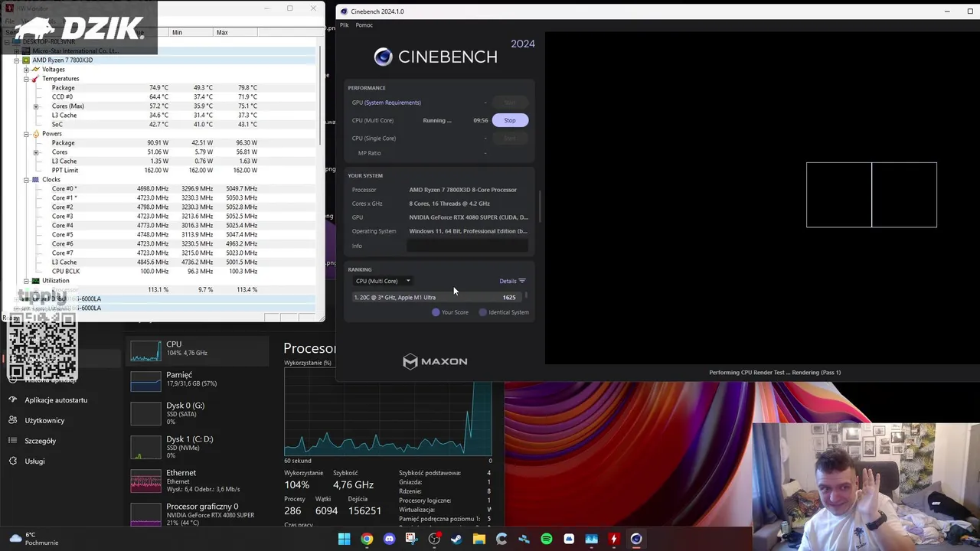Screen dimensions: 980x551
Task: Open Szczegóły in Task Manager
Action: 40,441
